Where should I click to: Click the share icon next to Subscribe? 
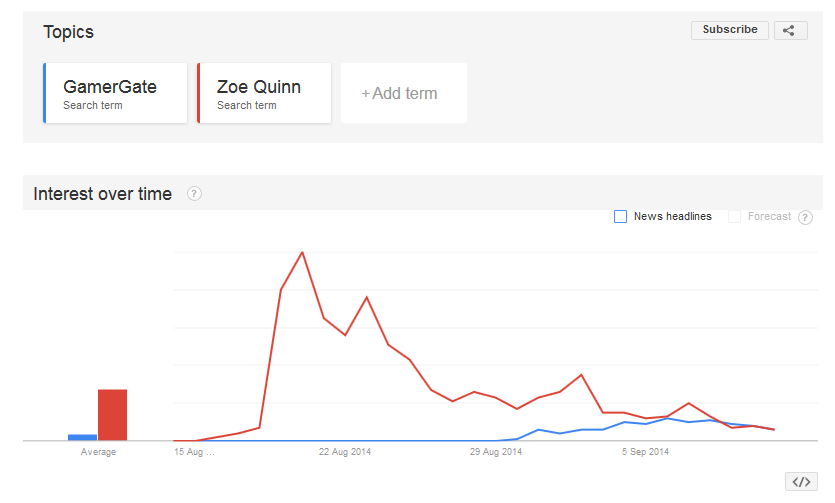[790, 30]
